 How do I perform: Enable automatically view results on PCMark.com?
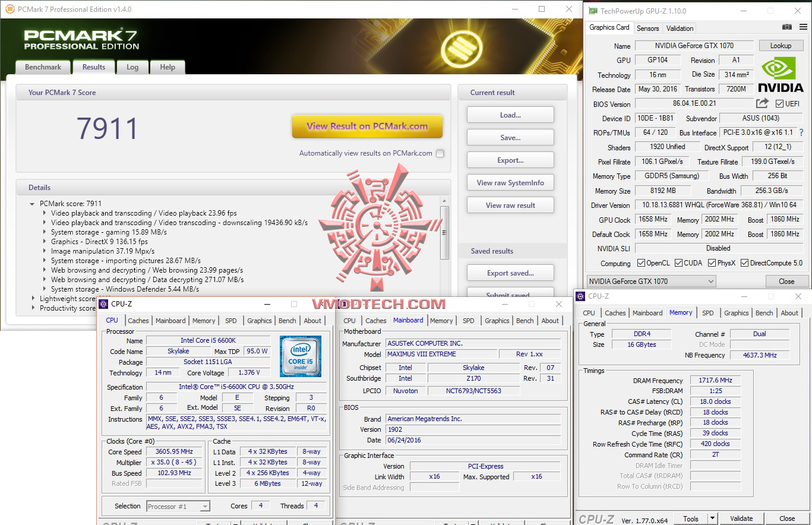[440, 153]
